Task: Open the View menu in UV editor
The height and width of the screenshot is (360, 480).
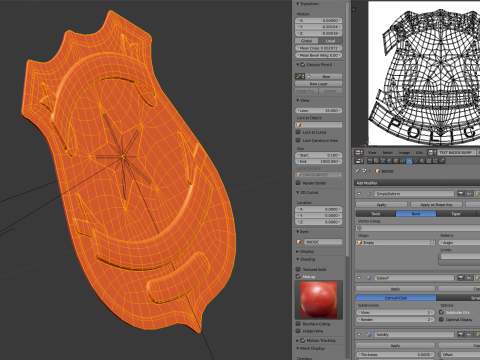Action: [x=372, y=152]
